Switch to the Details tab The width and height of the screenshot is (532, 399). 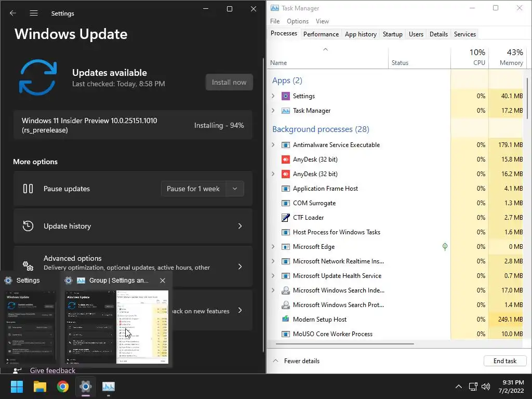(438, 34)
